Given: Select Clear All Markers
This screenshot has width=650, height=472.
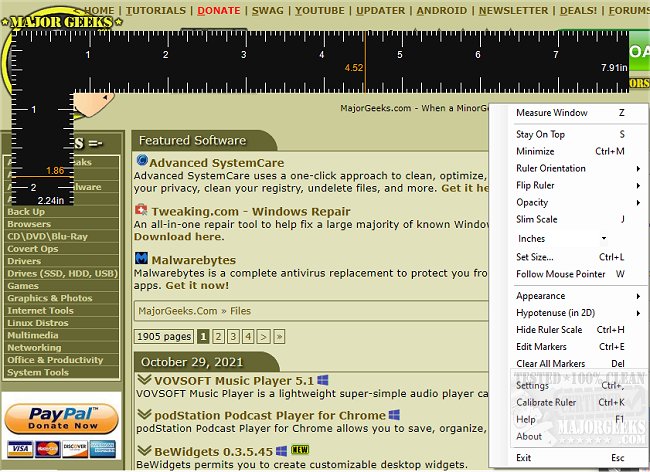Looking at the screenshot, I should point(570,363).
